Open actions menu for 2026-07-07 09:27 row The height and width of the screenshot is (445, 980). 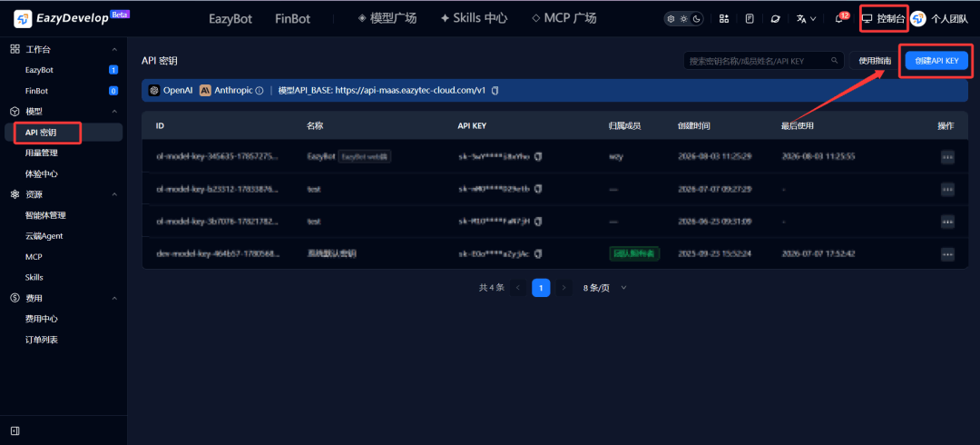point(947,189)
